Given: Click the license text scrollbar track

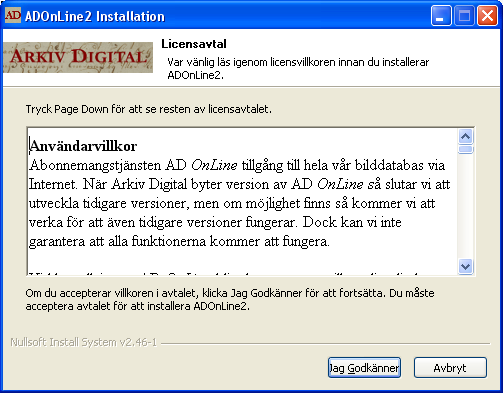Looking at the screenshot, I should (465, 207).
